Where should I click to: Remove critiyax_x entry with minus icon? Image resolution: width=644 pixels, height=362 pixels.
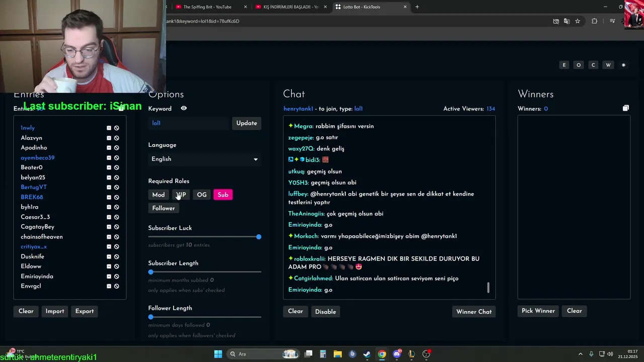[x=109, y=247]
